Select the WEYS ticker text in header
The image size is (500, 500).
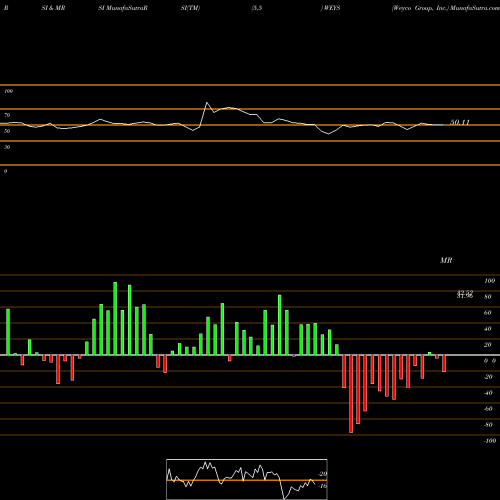[x=332, y=8]
